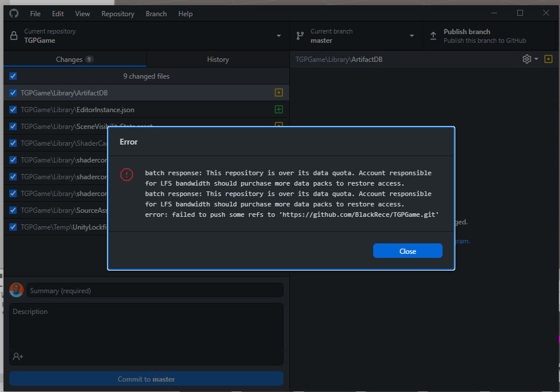Open the Repository menu

click(x=118, y=13)
